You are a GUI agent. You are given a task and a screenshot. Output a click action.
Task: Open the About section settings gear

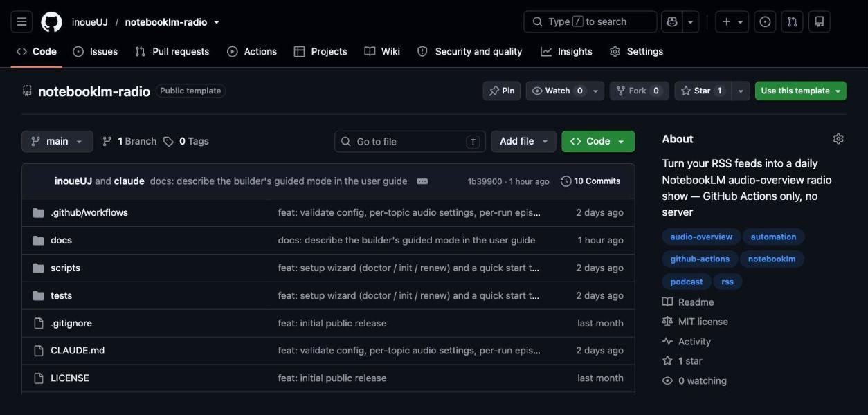[x=838, y=139]
